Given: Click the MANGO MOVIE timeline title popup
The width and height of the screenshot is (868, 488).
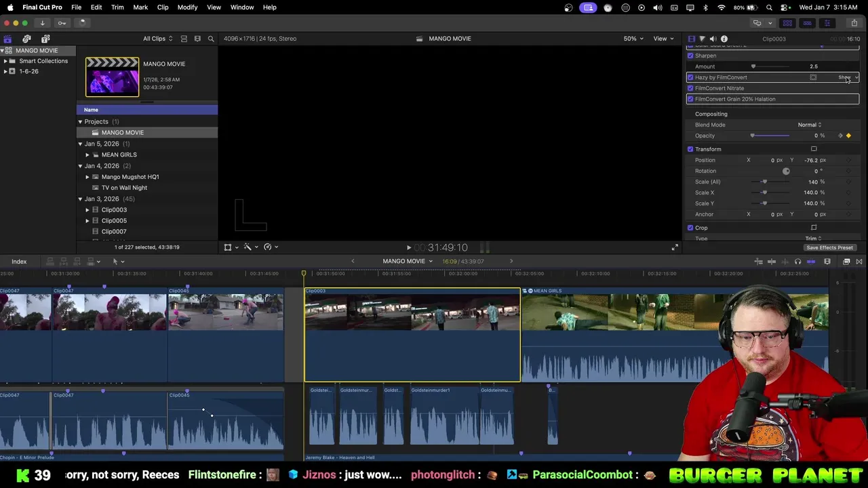Looking at the screenshot, I should point(408,262).
